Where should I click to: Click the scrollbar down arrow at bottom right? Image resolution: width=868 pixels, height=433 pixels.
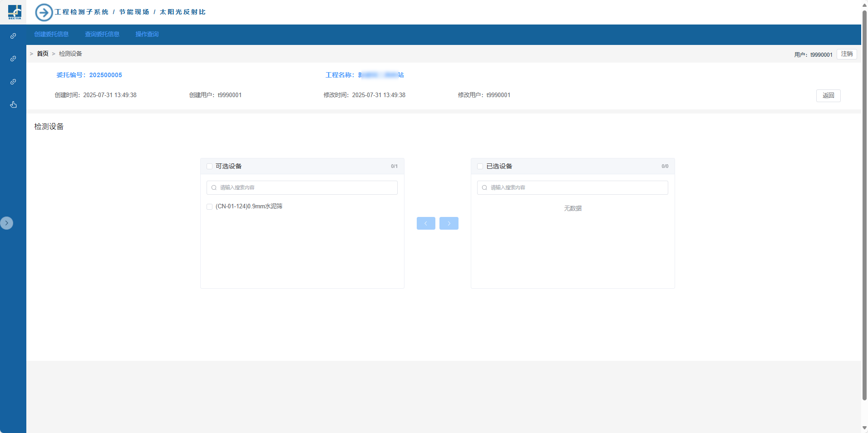click(x=864, y=428)
